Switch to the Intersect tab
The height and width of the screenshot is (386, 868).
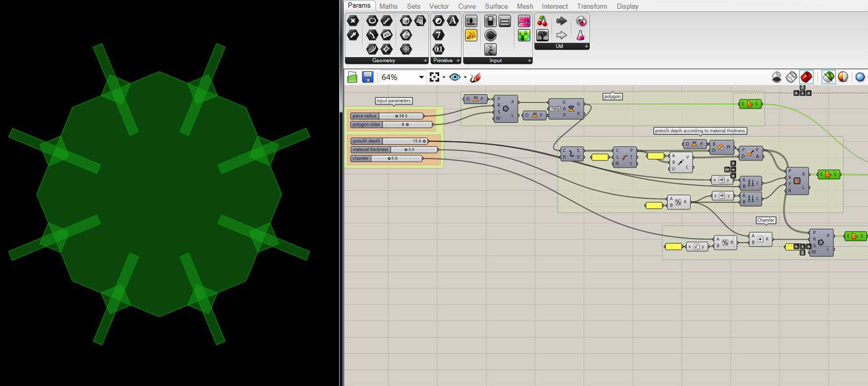pyautogui.click(x=555, y=6)
